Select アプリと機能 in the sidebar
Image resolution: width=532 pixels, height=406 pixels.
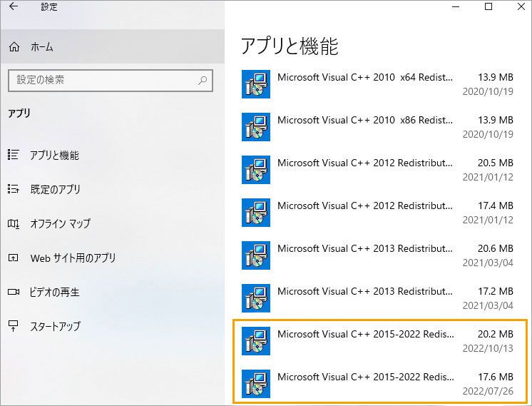112,155
